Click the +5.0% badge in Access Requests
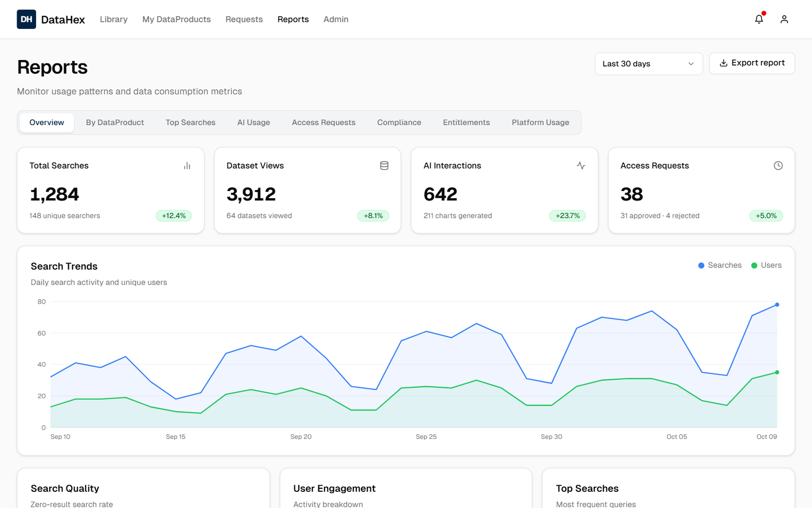This screenshot has height=508, width=812. coord(766,216)
